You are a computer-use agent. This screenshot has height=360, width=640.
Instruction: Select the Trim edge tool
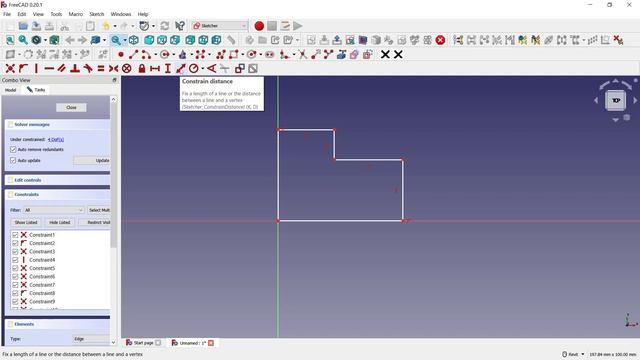tap(302, 54)
